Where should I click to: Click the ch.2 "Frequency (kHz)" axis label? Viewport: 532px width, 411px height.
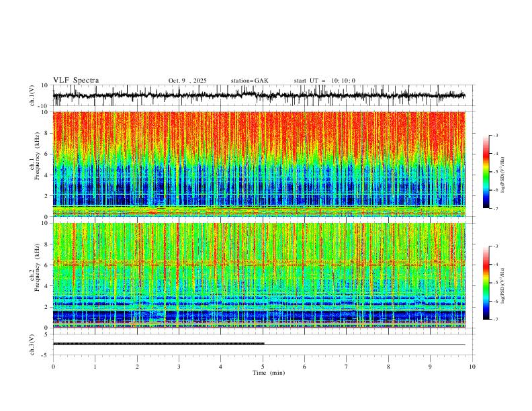[x=37, y=267]
